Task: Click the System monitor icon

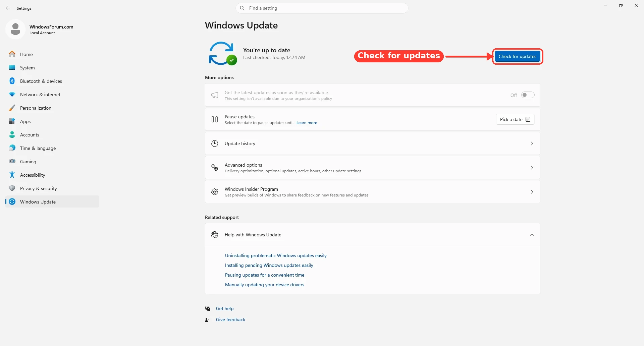Action: (x=12, y=67)
